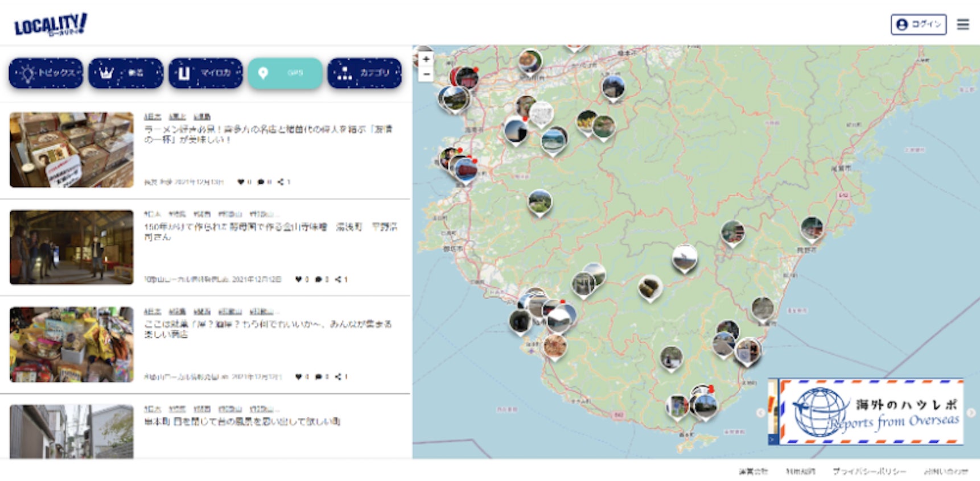Open the street view thumbnail of 串本町 article
This screenshot has width=980, height=481.
point(72,432)
